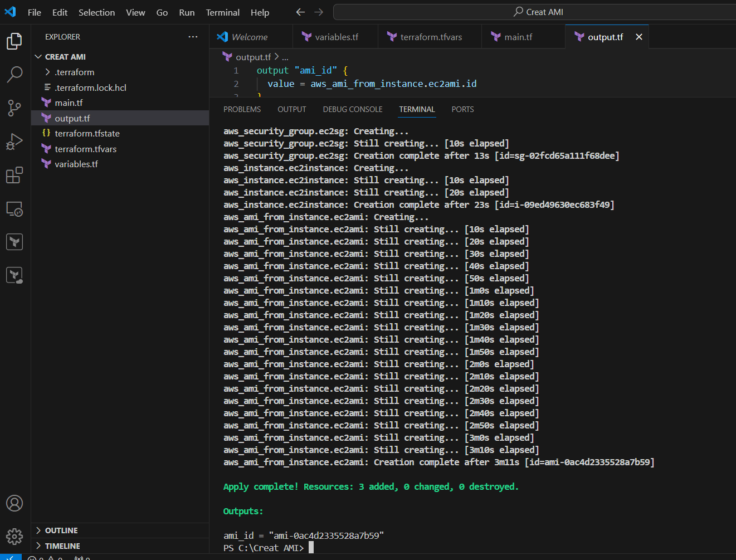
Task: Open the Remote Explorer icon
Action: pyautogui.click(x=14, y=209)
